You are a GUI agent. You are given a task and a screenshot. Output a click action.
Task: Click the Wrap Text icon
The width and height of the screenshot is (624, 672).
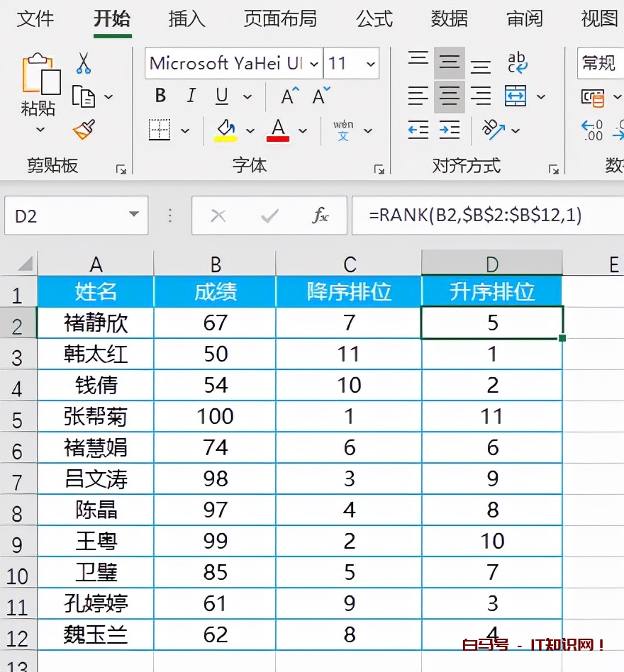tap(517, 64)
